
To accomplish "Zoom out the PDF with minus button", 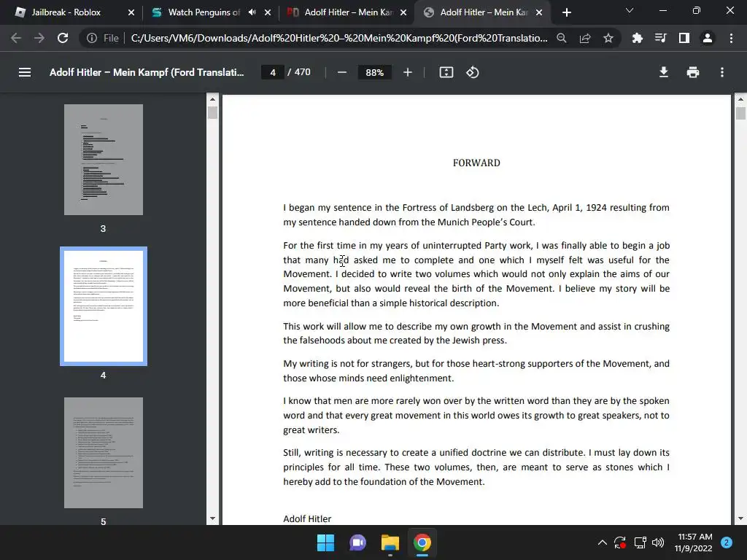I will click(x=341, y=72).
